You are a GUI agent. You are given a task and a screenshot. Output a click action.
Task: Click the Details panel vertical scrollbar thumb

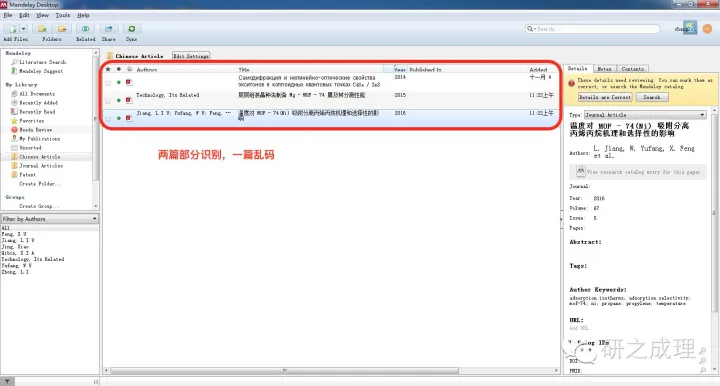[714, 213]
